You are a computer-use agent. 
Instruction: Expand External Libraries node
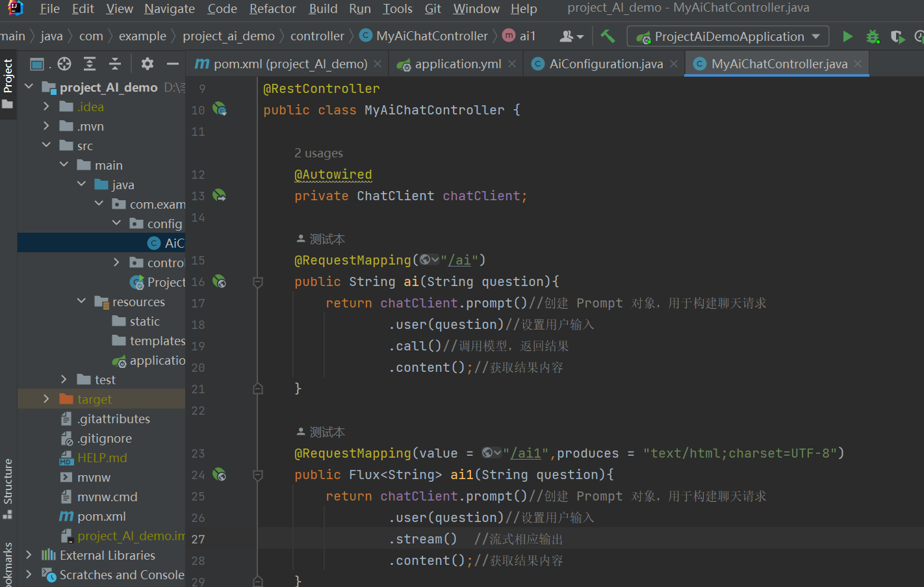pos(29,555)
